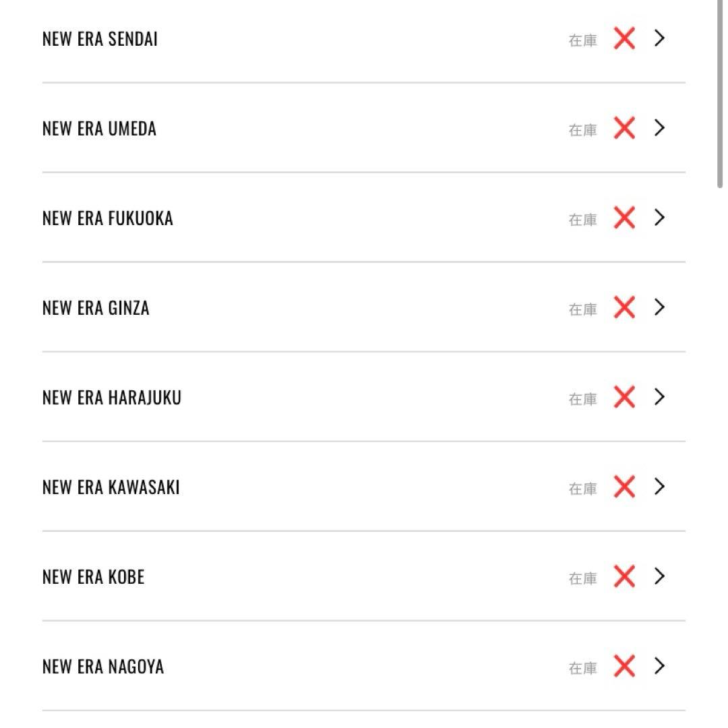The width and height of the screenshot is (728, 728).
Task: Expand New Era Sendai store chevron
Action: [659, 38]
